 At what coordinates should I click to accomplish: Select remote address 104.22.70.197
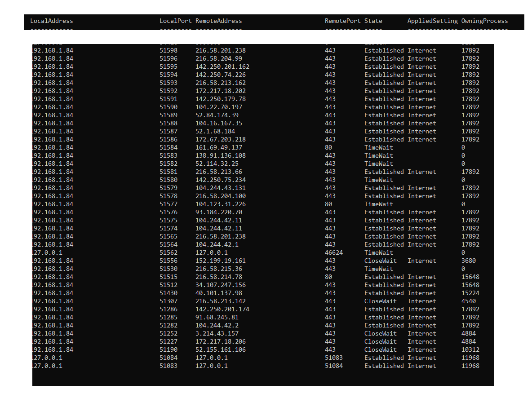[218, 107]
